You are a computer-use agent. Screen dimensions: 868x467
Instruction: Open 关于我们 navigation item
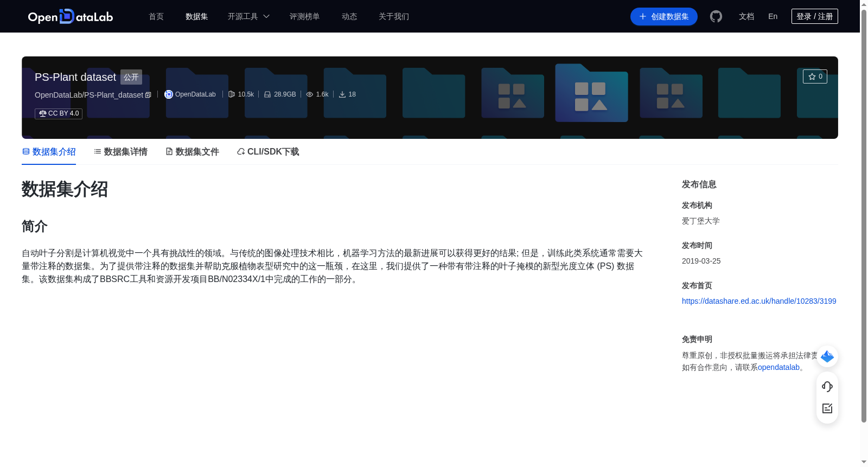(394, 16)
